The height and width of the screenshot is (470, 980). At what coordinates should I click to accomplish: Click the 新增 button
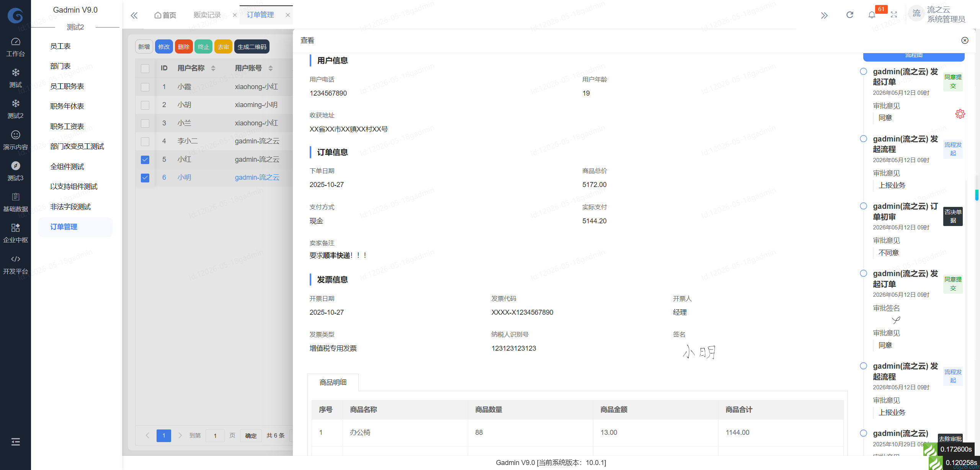[144, 47]
